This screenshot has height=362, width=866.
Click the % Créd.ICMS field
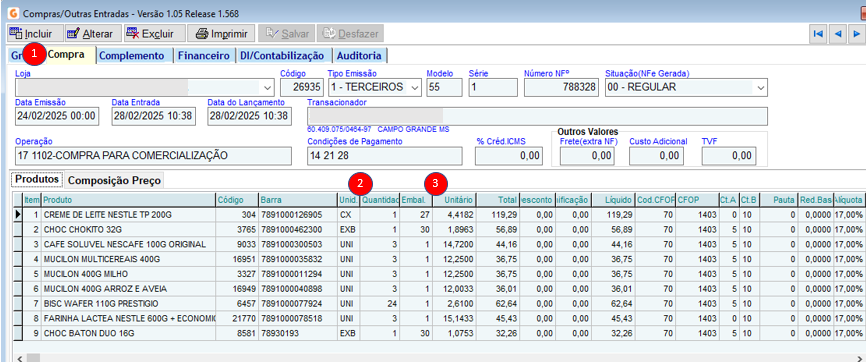(509, 156)
